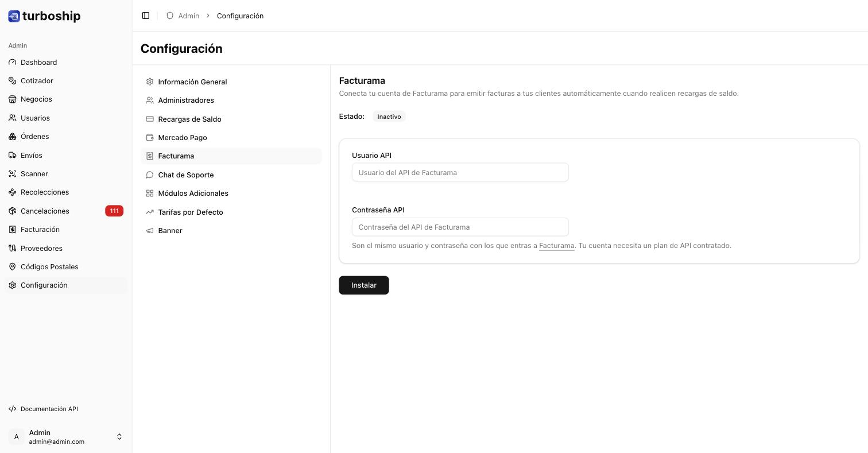Click the Recolecciones icon

[x=12, y=192]
